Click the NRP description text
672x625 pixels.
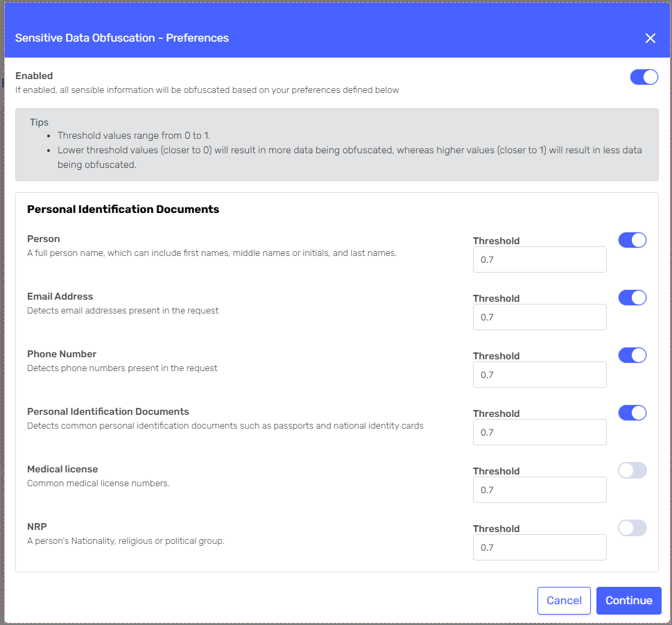click(x=126, y=541)
